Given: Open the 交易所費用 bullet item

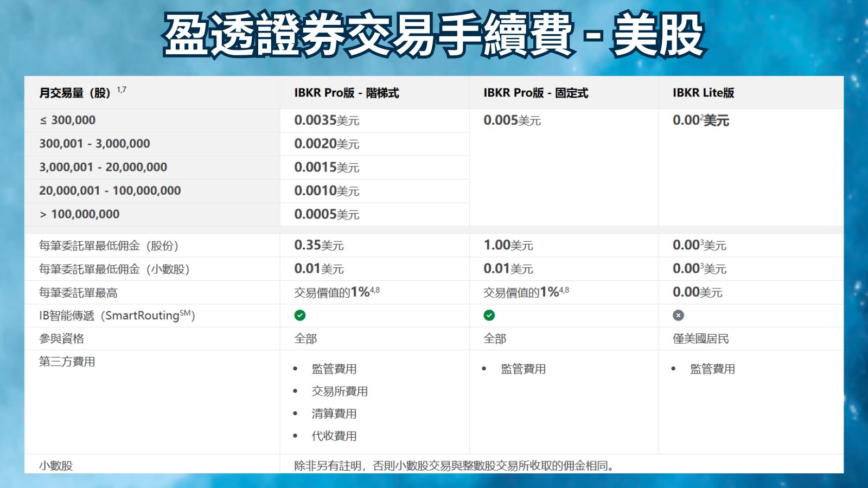Looking at the screenshot, I should tap(340, 391).
